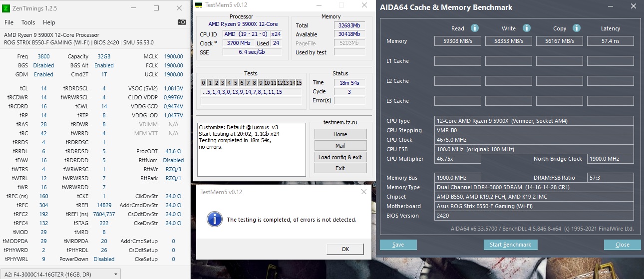Click the blue info icon in completion dialog

point(214,219)
